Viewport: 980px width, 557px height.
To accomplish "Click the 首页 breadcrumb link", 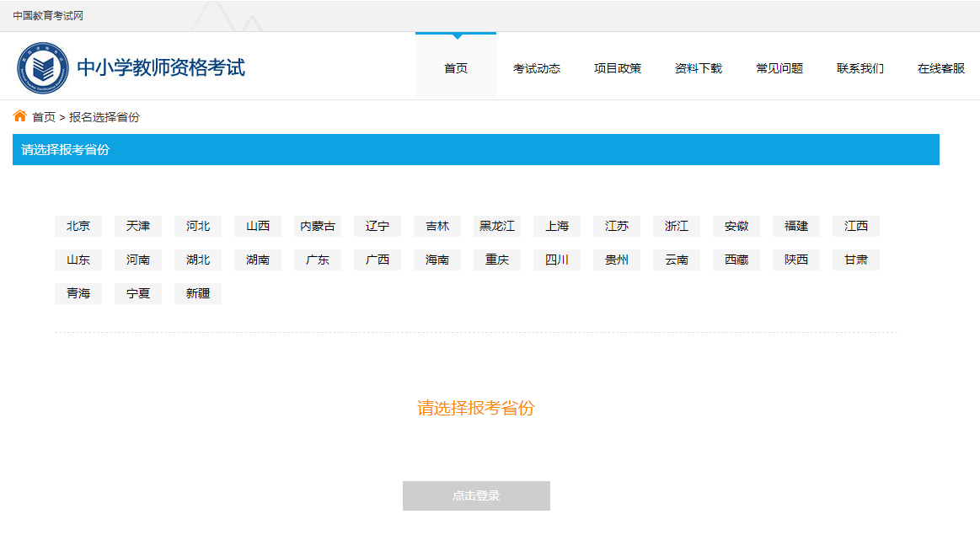I will click(x=44, y=117).
